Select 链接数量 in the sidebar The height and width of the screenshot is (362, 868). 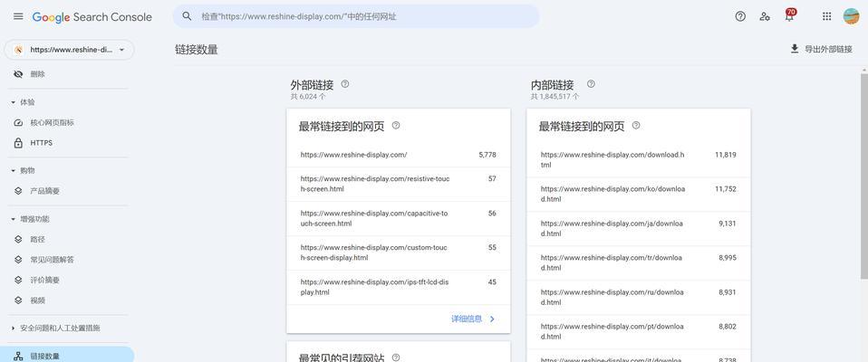tap(66, 356)
